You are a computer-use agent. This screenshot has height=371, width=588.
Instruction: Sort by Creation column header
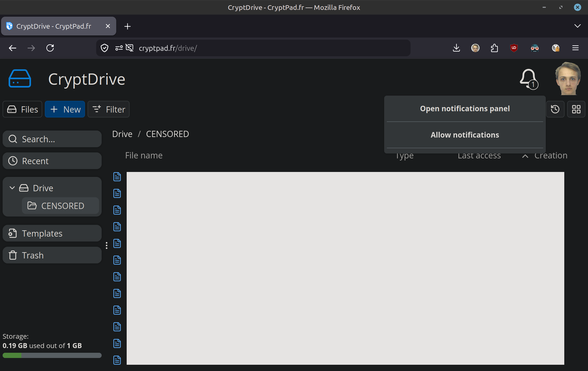pos(550,156)
